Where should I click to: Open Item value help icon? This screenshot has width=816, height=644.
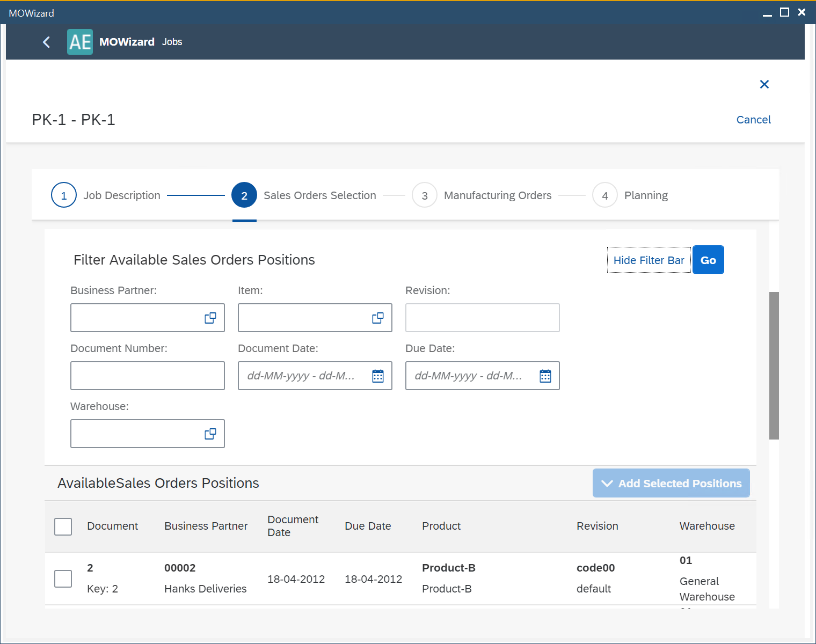tap(378, 318)
